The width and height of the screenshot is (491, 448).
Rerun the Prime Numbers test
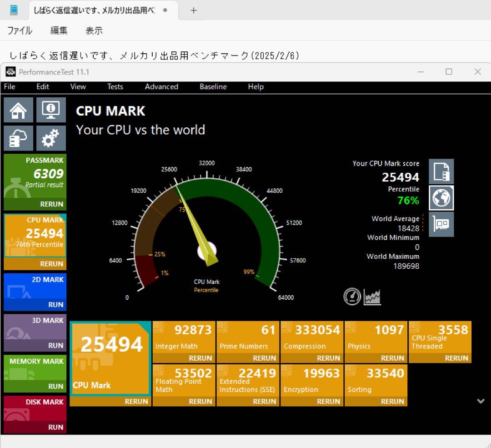coord(264,358)
